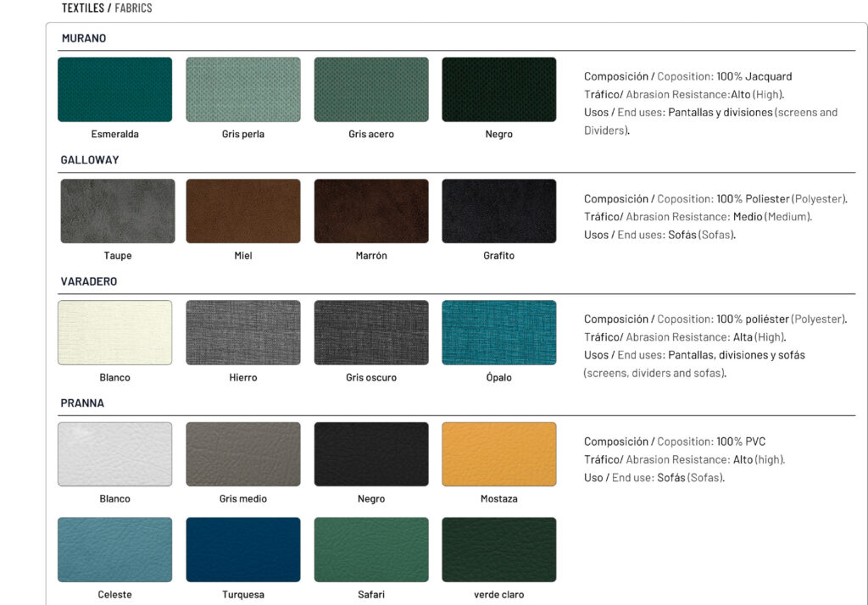868x605 pixels.
Task: Click the Miel brown swatch
Action: click(242, 211)
